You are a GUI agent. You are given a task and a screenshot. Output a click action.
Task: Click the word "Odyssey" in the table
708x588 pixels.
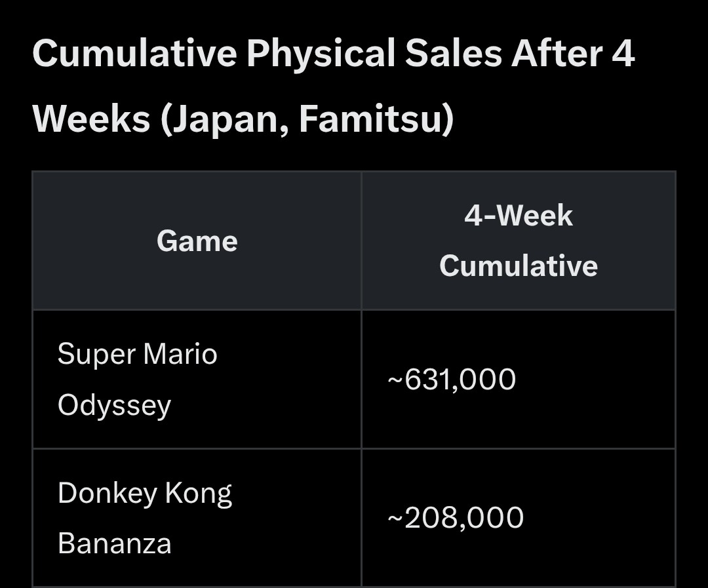pyautogui.click(x=114, y=406)
